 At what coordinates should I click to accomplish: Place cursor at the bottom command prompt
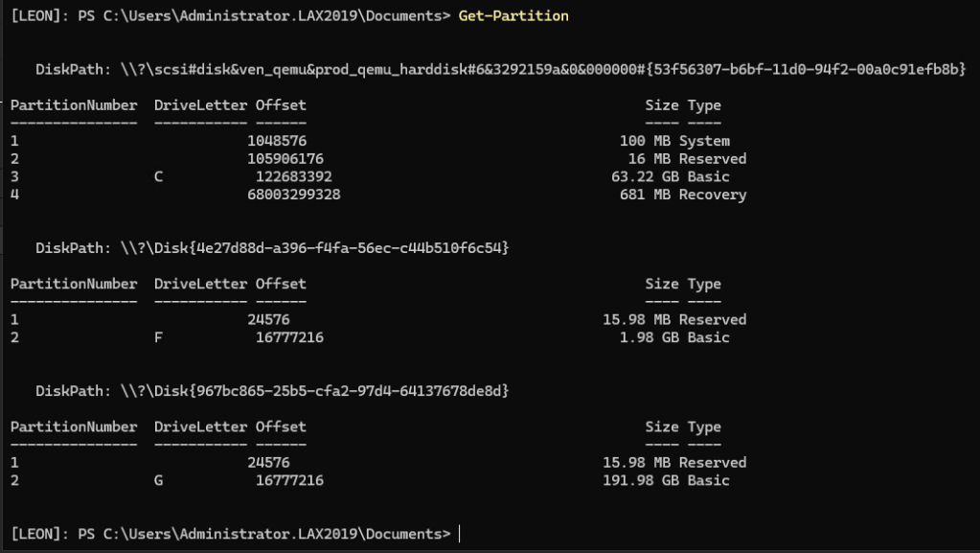(460, 533)
